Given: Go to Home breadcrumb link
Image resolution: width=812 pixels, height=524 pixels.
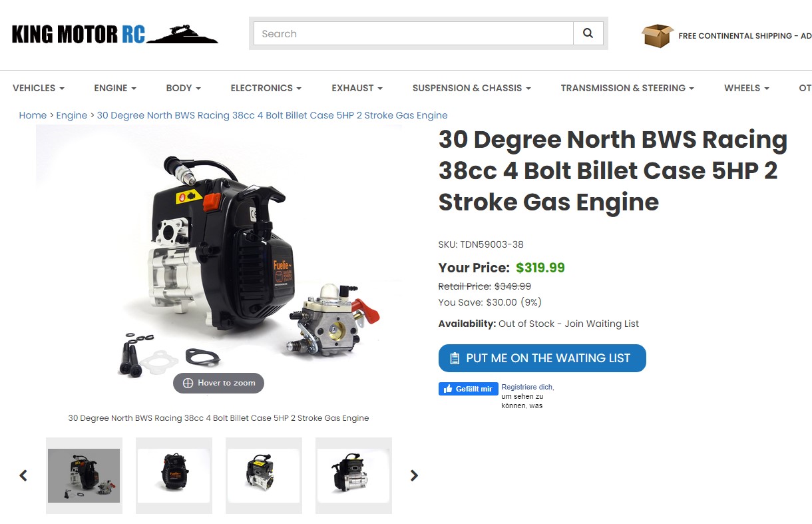Looking at the screenshot, I should (33, 115).
